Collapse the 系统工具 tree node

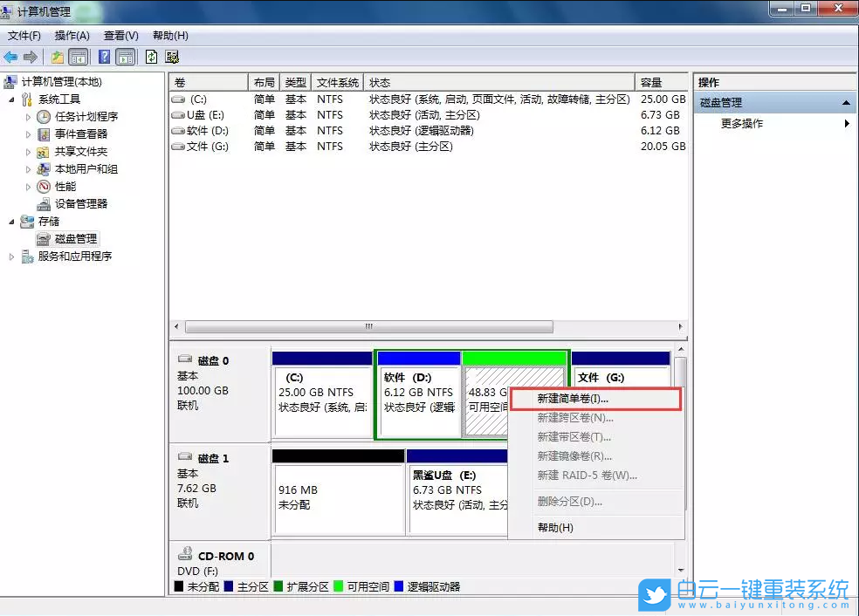(11, 99)
